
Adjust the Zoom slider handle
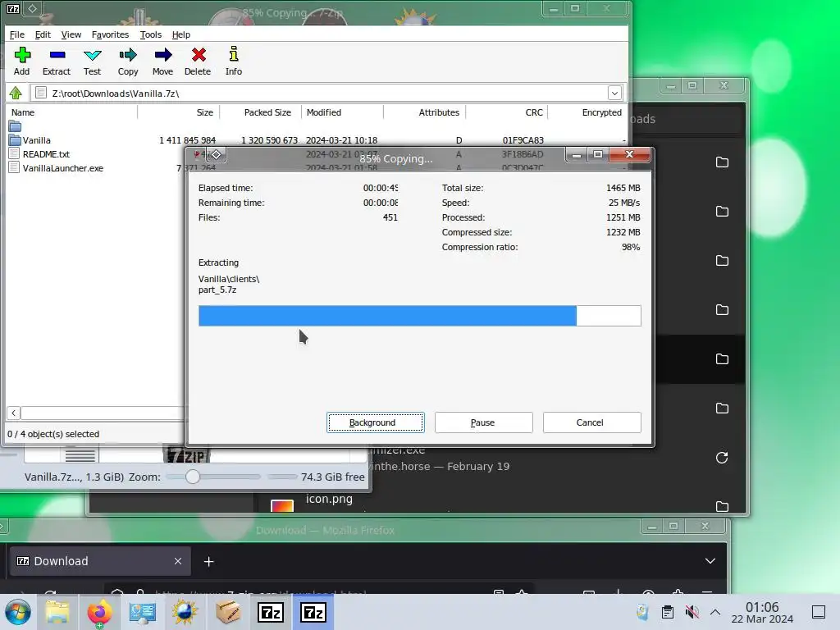[x=193, y=477]
